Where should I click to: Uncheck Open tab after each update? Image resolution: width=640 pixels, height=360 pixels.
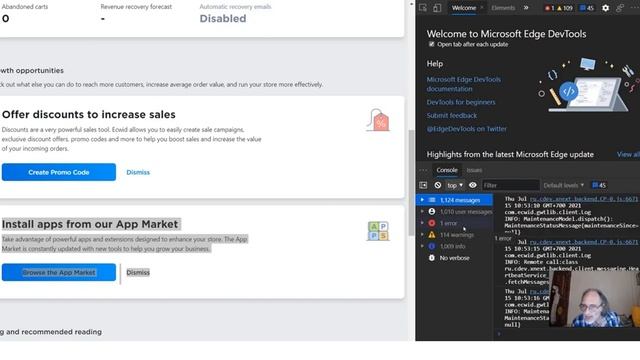coord(431,44)
